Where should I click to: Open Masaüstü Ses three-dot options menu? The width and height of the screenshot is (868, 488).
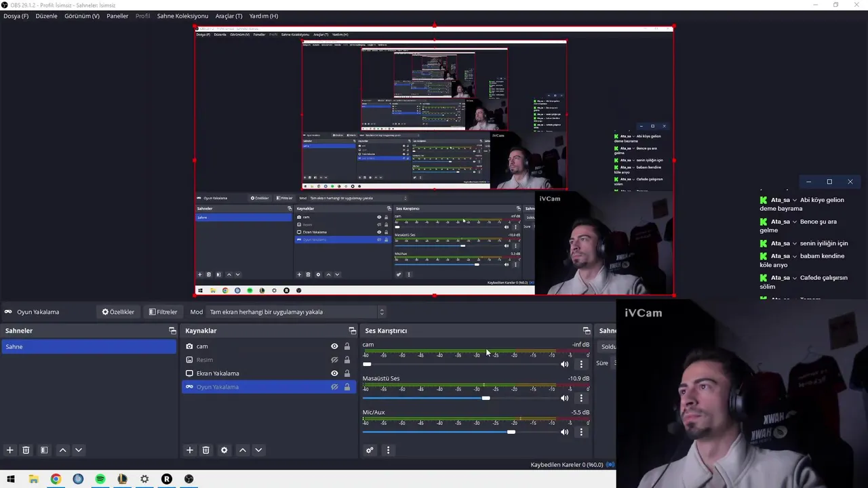581,398
